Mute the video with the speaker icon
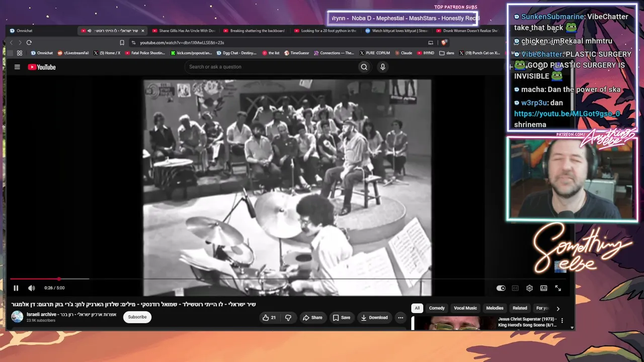 click(x=31, y=288)
